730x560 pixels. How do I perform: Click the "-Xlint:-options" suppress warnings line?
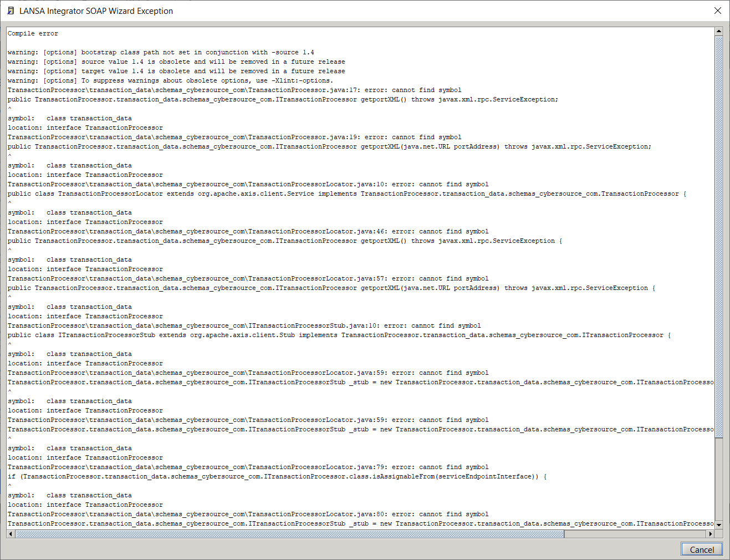[x=170, y=80]
